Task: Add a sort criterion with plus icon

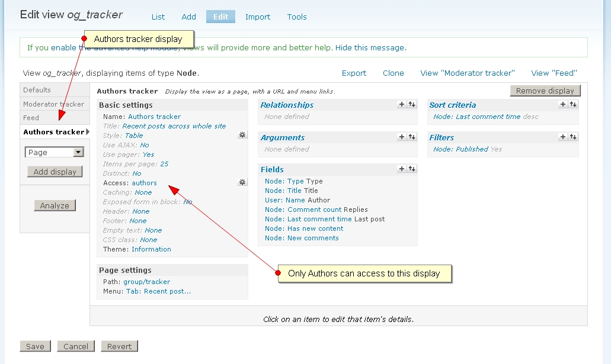Action: 562,104
